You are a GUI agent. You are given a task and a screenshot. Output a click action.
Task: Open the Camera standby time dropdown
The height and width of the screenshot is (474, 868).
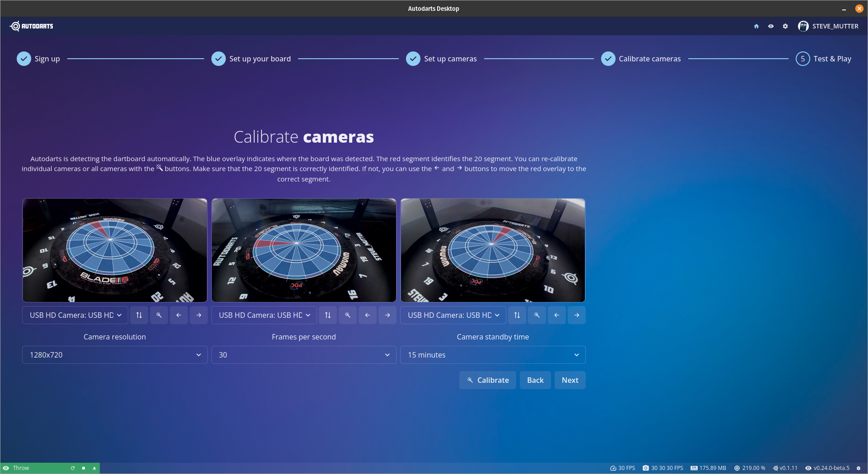point(493,355)
